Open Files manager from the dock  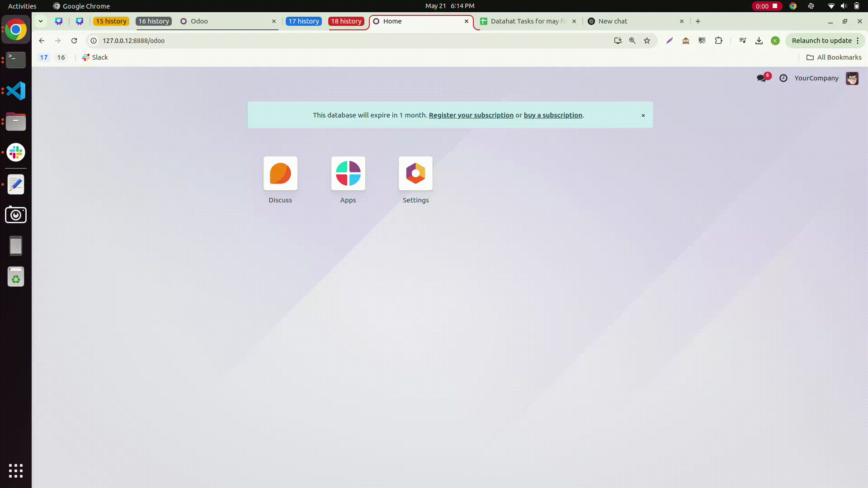16,122
